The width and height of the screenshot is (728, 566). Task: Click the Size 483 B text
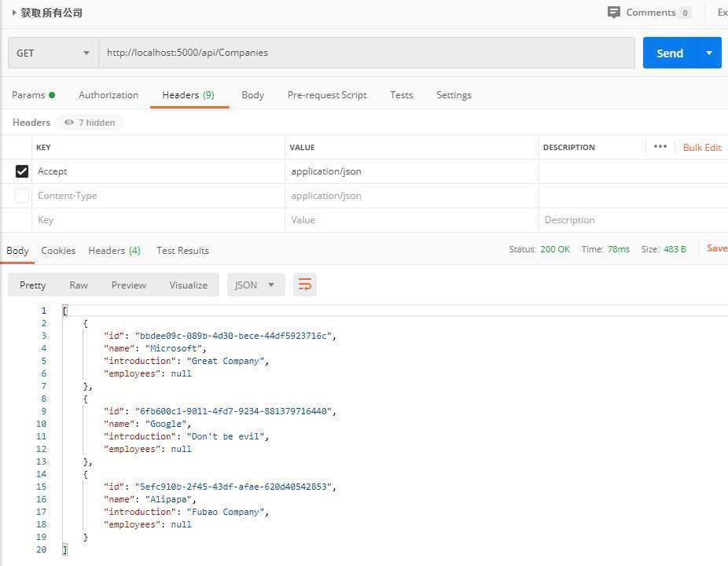click(x=664, y=249)
